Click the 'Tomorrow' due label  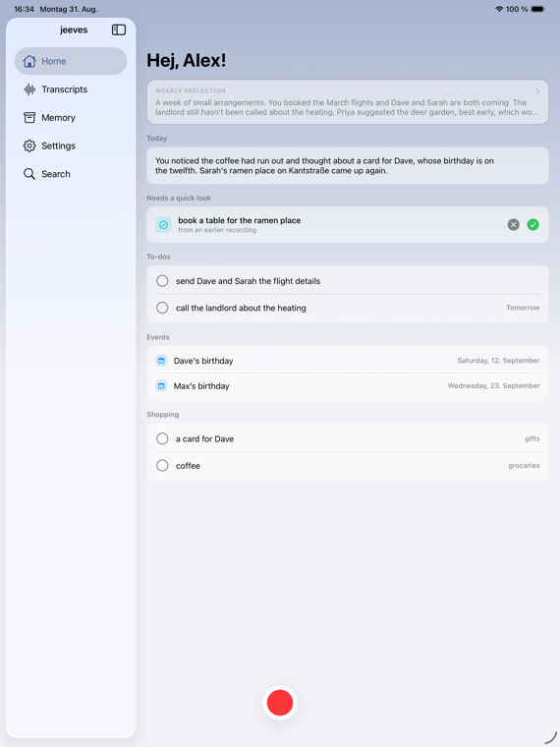[523, 308]
